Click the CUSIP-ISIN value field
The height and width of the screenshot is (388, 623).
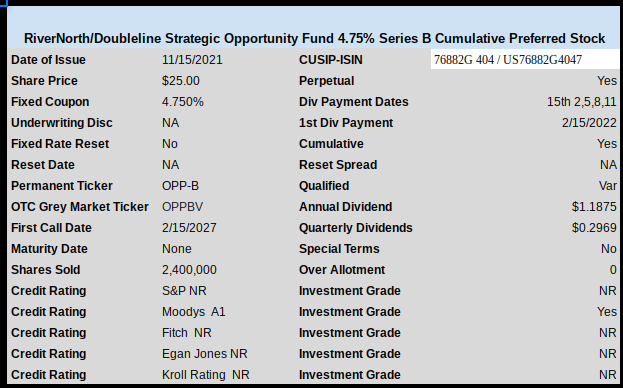(x=525, y=59)
